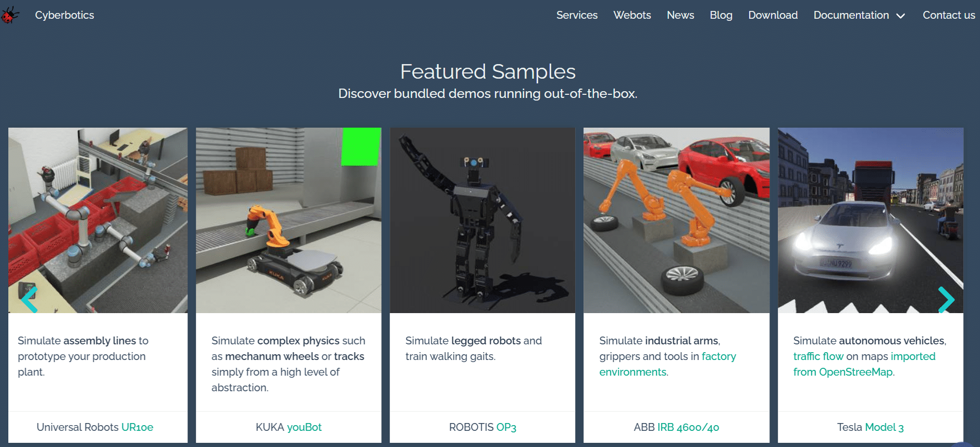The image size is (980, 447).
Task: Follow the traffic flow link
Action: coord(818,356)
